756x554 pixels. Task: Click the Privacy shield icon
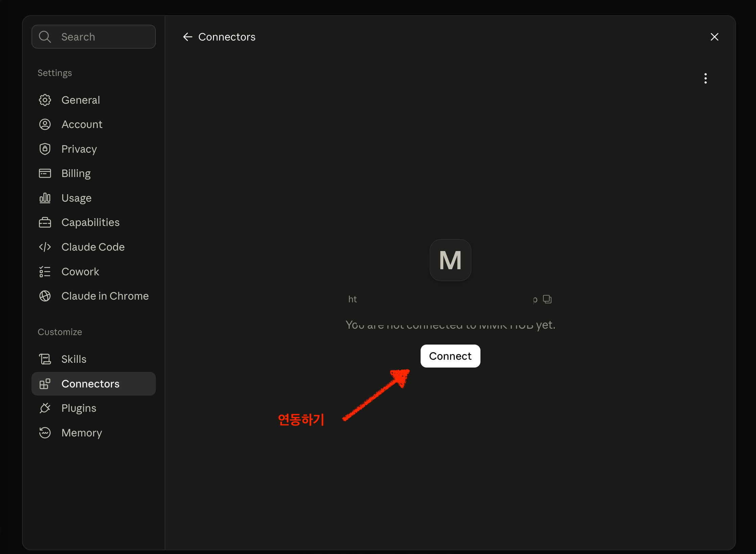[45, 149]
